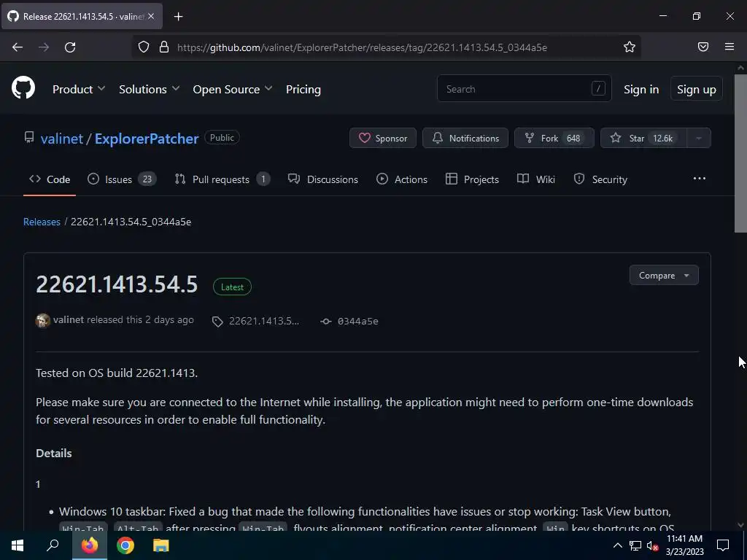The image size is (747, 560).
Task: Star the ExplorerPatcher repository
Action: [643, 138]
